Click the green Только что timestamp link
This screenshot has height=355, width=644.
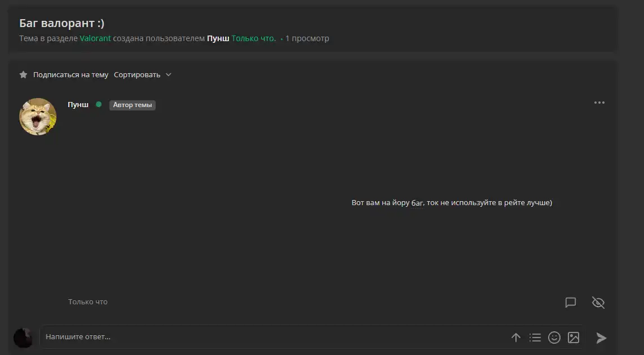pyautogui.click(x=253, y=38)
